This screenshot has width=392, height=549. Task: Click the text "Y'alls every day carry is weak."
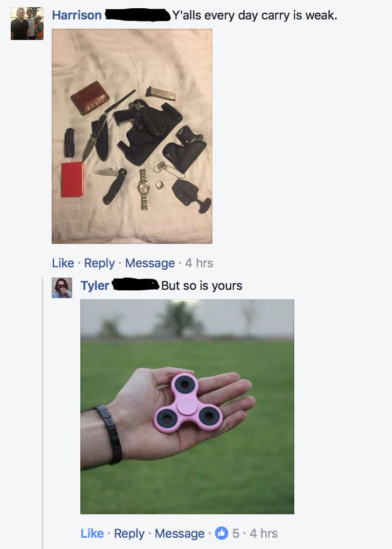[x=254, y=15]
